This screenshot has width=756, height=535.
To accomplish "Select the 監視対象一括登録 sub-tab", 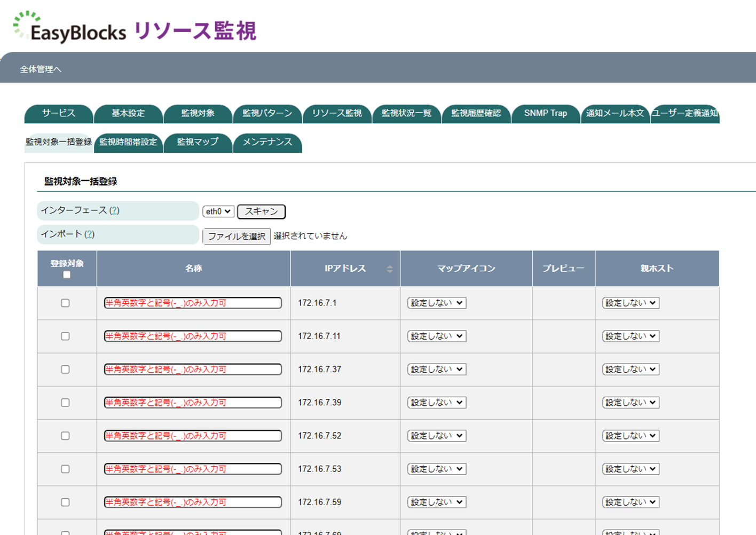I will (59, 143).
